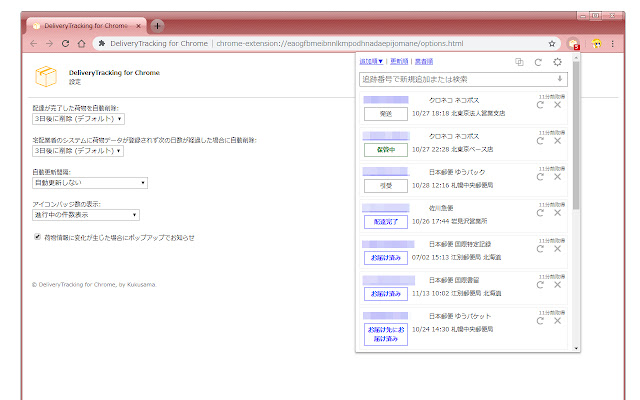Click the Kukusama copyright footer text

94,284
